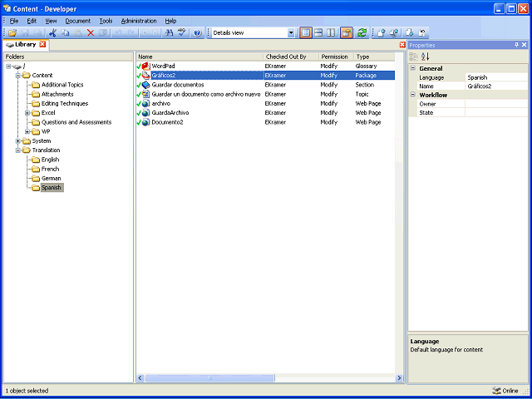
Task: Expand the WP folder node
Action: [27, 131]
